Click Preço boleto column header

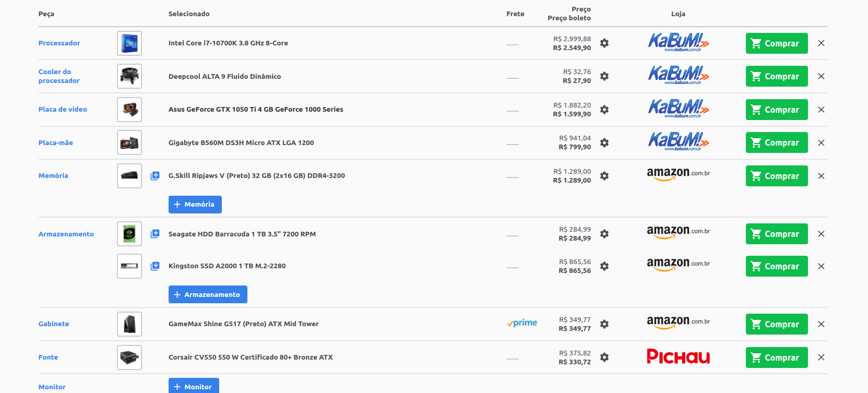[x=569, y=18]
